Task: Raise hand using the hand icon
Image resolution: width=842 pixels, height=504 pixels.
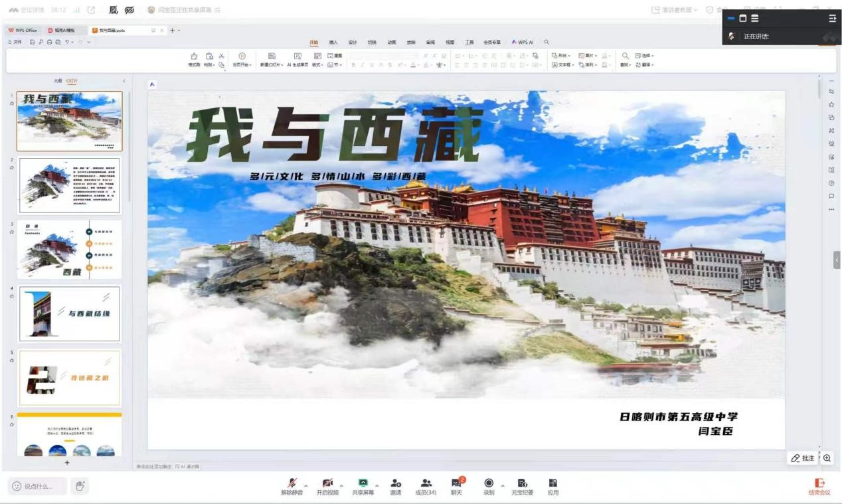Action: (80, 487)
